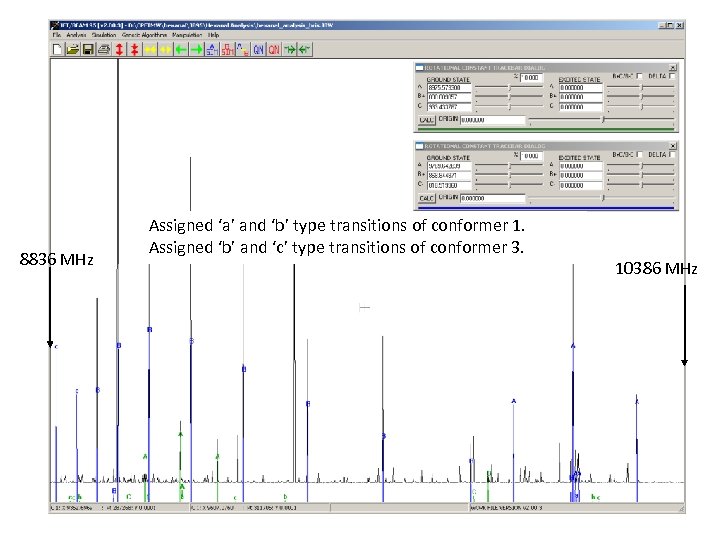Shift spectrum with the green right arrow
The height and width of the screenshot is (540, 720).
point(197,50)
